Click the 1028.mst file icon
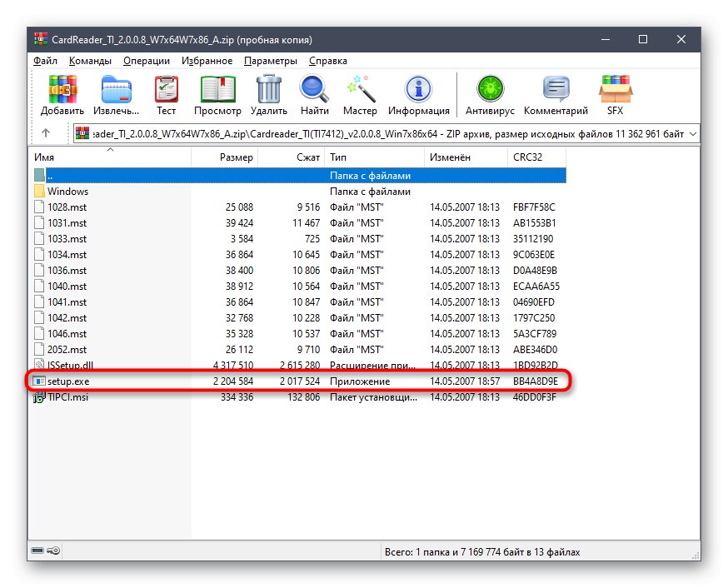This screenshot has height=588, width=728. coord(39,207)
